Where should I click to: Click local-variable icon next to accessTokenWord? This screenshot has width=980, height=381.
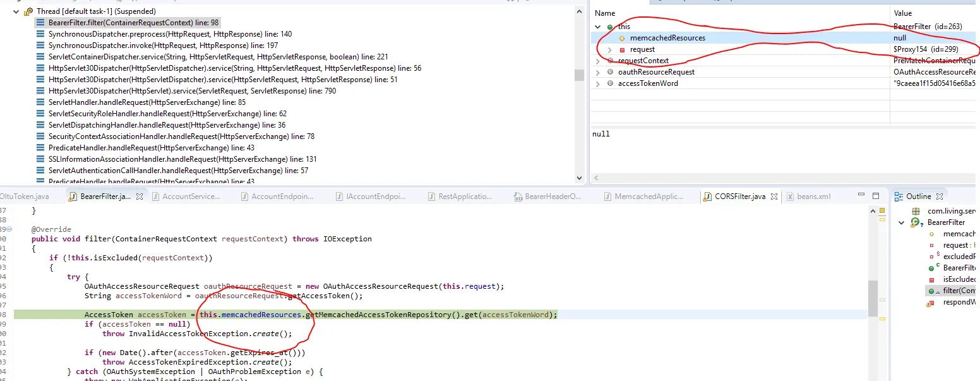click(x=610, y=83)
